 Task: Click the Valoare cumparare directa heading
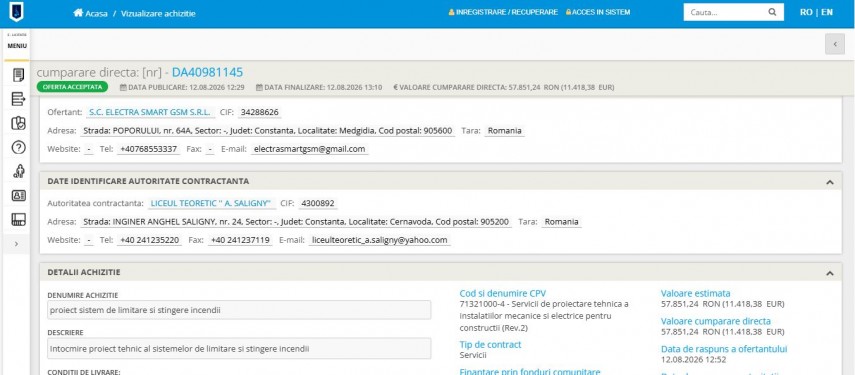(715, 321)
